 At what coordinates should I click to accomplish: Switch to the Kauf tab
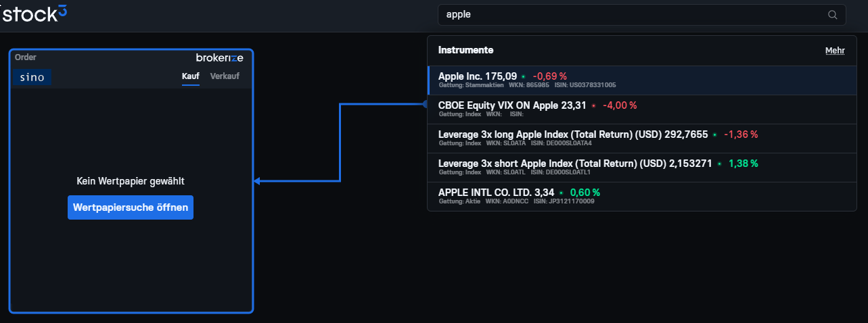click(190, 76)
